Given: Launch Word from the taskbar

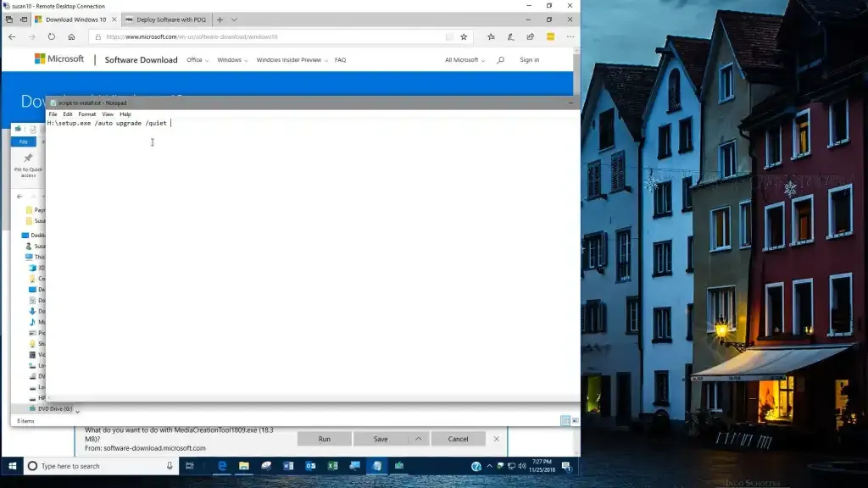Looking at the screenshot, I should tap(288, 466).
